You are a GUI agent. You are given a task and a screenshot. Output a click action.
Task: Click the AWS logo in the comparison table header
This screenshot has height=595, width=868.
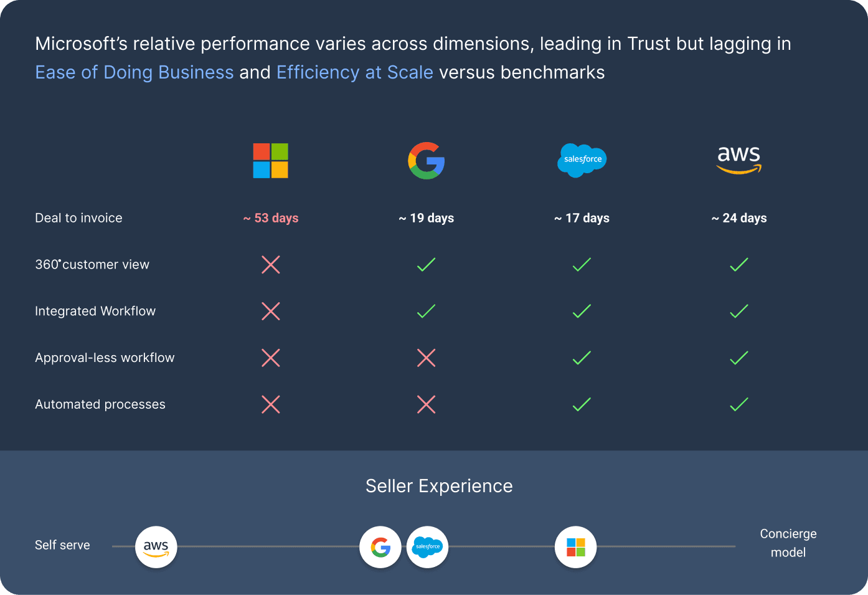click(739, 159)
